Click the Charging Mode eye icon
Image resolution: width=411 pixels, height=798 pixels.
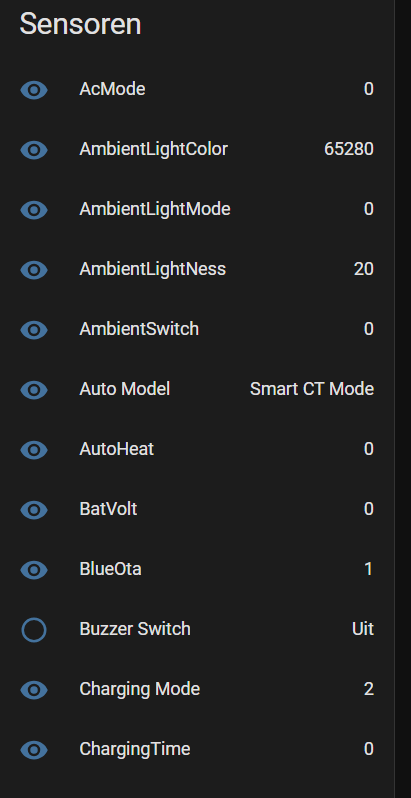[34, 690]
